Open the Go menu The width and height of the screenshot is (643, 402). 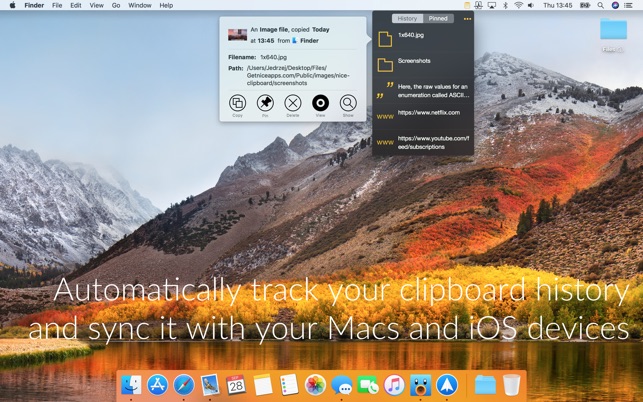116,5
